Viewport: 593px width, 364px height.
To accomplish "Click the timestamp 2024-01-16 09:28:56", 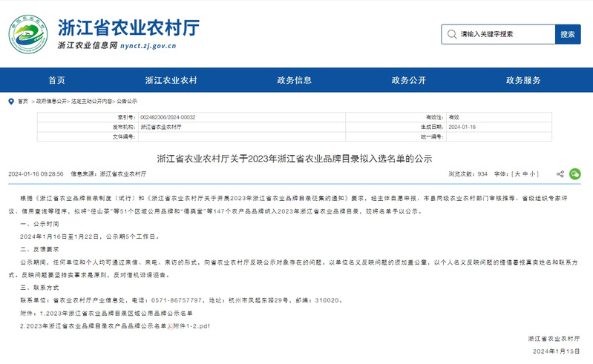I will click(x=36, y=174).
